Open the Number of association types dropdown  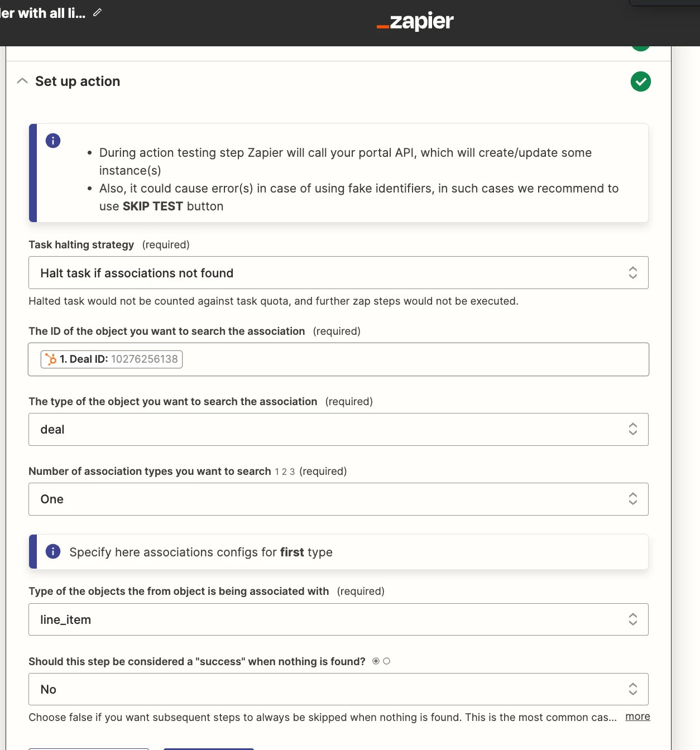[x=338, y=499]
